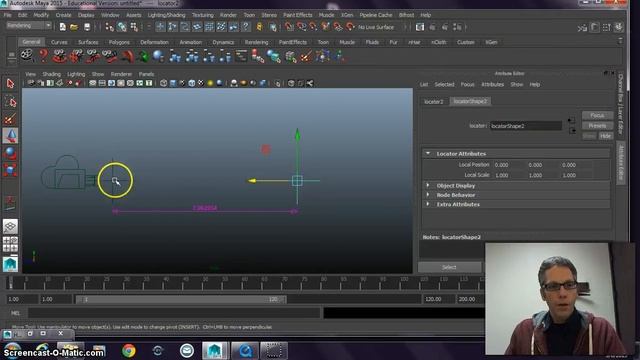Click the Select button at the bottom

(449, 267)
